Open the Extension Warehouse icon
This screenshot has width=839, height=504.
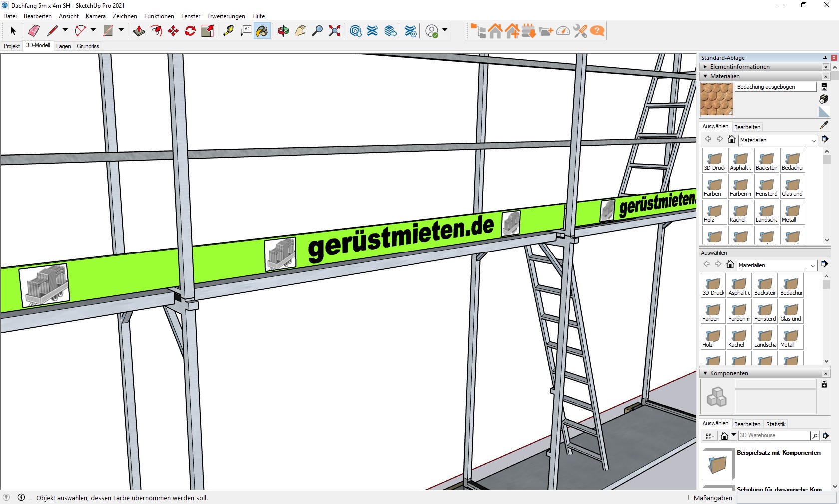pos(373,31)
